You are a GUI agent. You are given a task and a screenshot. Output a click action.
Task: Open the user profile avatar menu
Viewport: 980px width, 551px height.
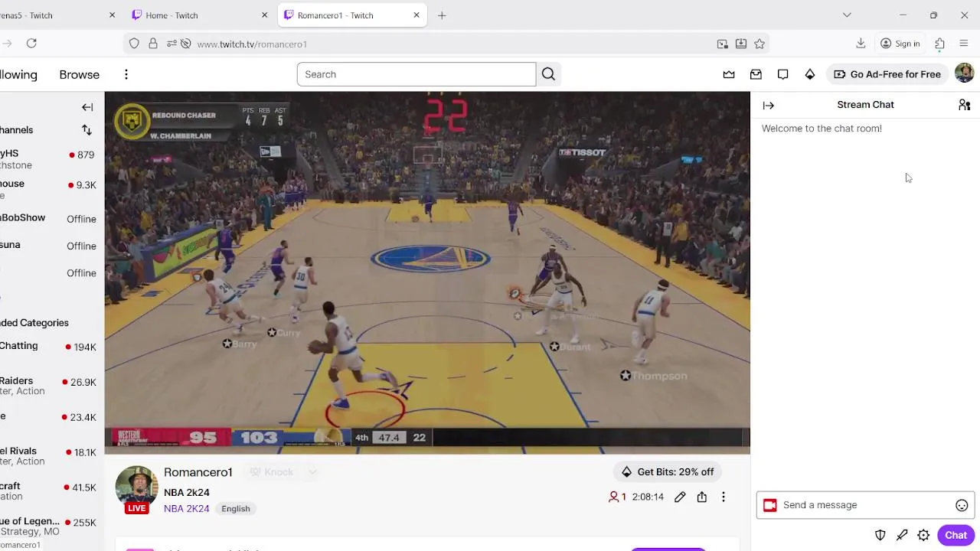[964, 73]
